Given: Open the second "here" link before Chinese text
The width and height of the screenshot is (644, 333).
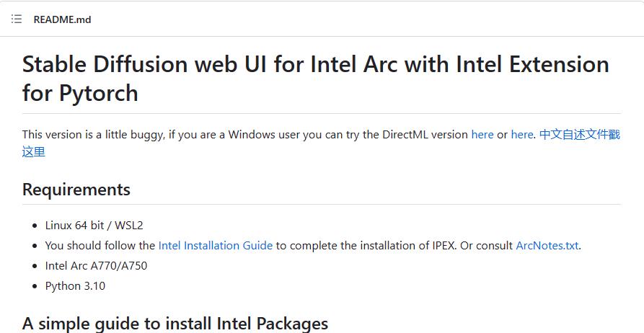Looking at the screenshot, I should 522,134.
